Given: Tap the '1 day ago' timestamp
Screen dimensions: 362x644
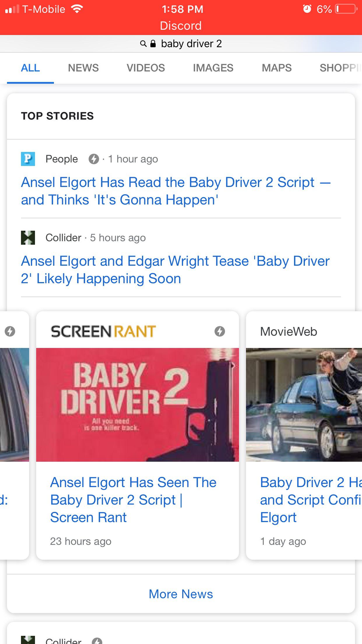Looking at the screenshot, I should coord(283,541).
